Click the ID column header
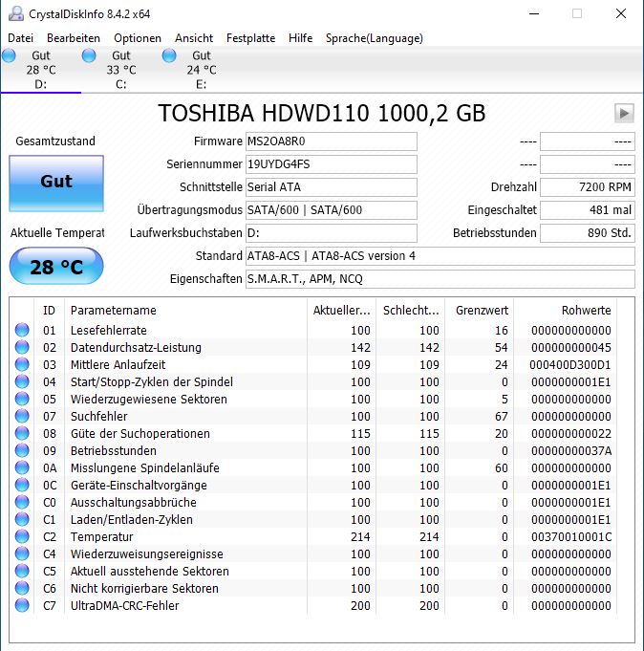The height and width of the screenshot is (651, 644). 49,310
